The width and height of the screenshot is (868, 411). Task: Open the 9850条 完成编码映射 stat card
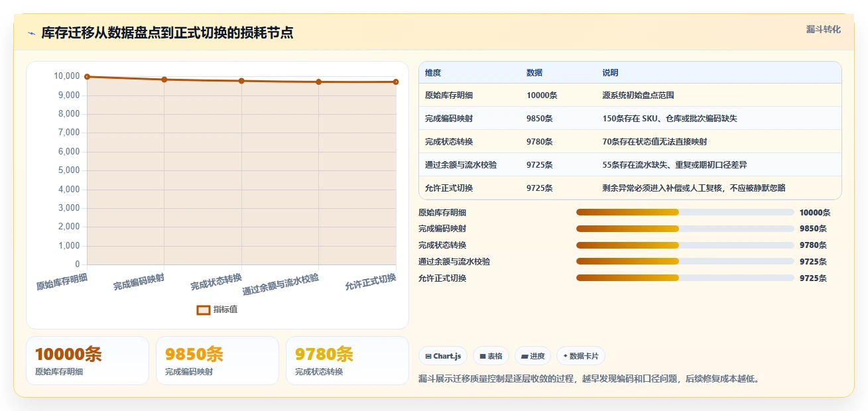coord(217,361)
